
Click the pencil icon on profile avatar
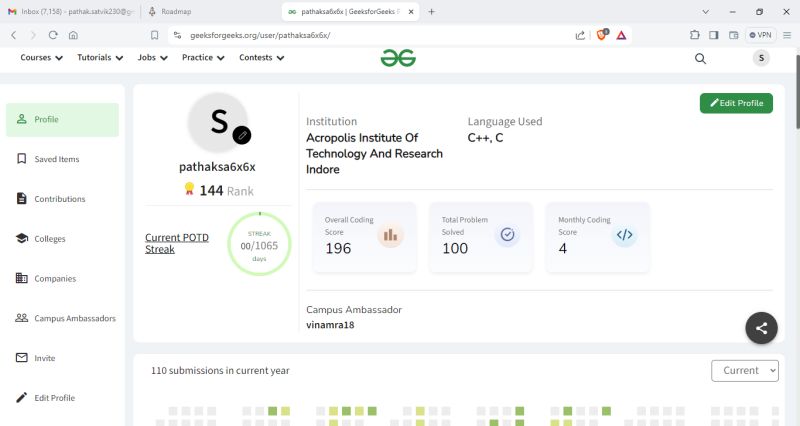(x=242, y=135)
